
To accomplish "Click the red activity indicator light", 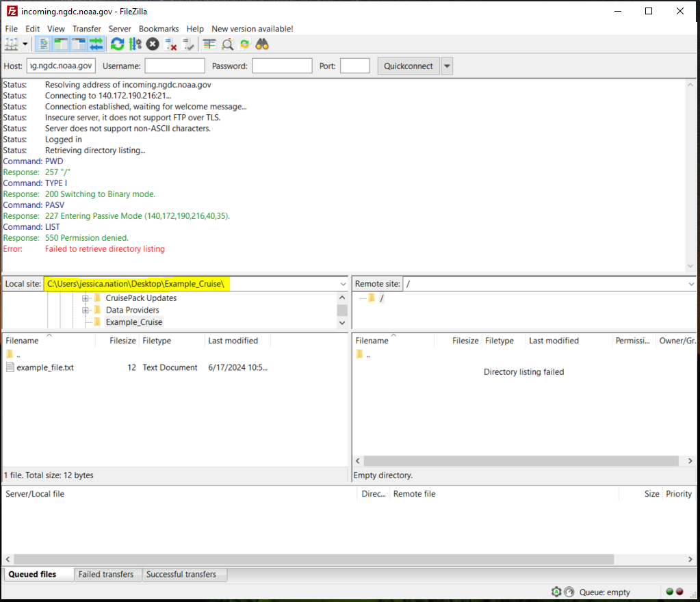I will tap(679, 592).
